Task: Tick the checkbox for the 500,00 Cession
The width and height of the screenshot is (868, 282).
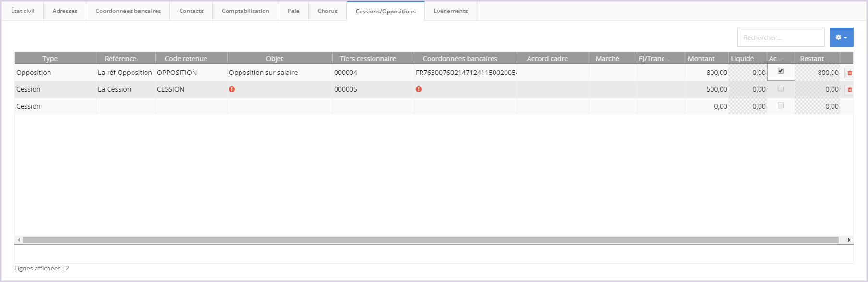Action: tap(781, 89)
